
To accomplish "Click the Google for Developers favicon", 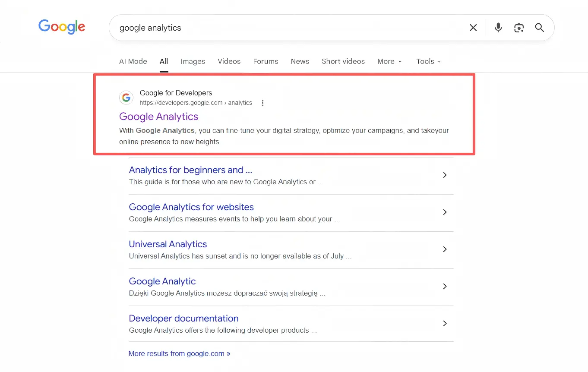I will (126, 98).
